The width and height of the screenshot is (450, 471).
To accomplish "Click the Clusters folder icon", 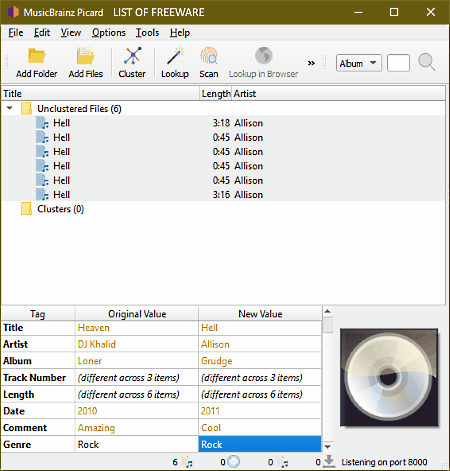I will pyautogui.click(x=27, y=209).
